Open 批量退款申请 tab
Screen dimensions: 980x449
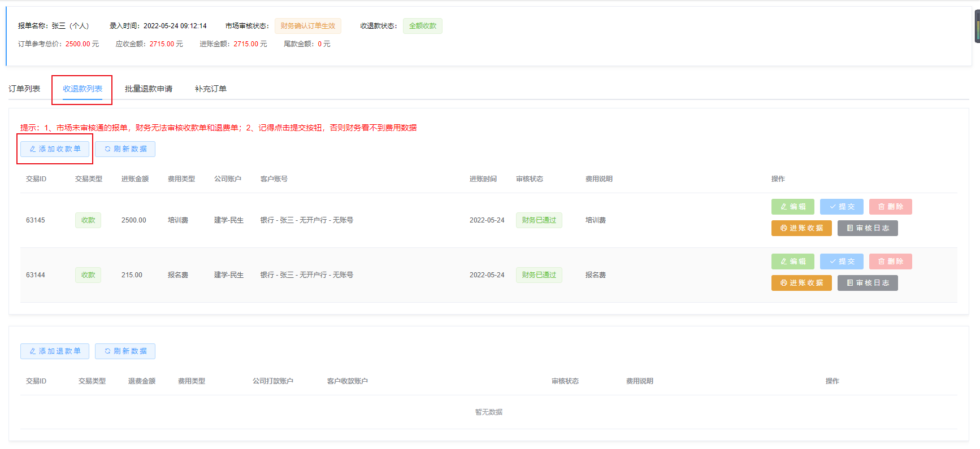148,89
